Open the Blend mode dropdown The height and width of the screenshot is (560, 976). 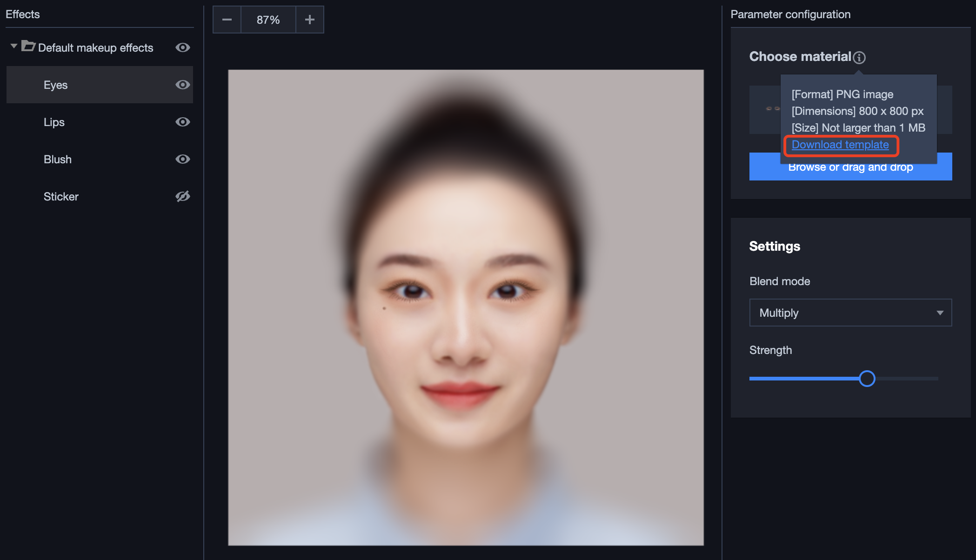tap(850, 313)
